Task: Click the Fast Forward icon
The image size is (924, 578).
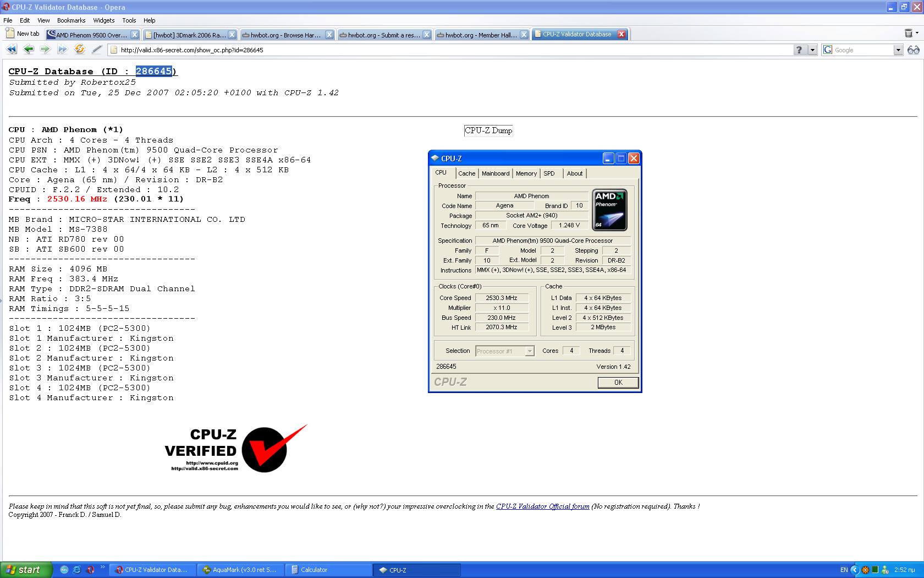Action: tap(62, 50)
